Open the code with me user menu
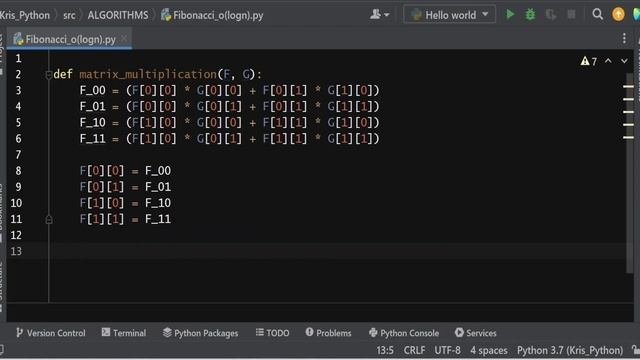Viewport: 640px width, 360px height. tap(379, 15)
